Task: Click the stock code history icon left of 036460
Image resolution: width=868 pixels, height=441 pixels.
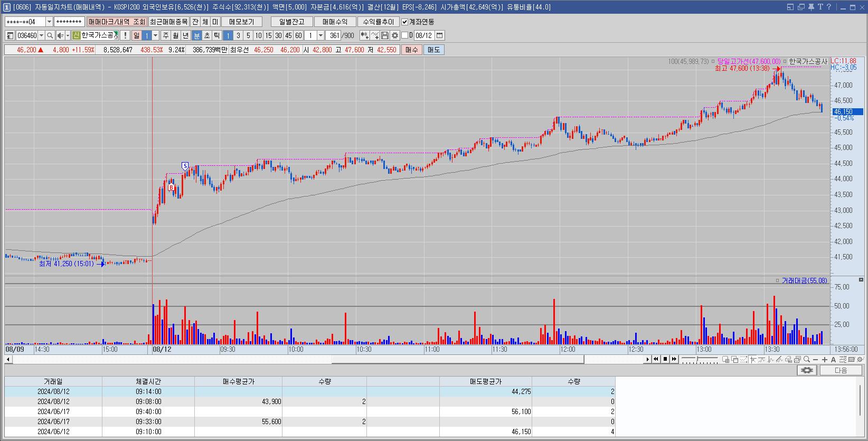Action: pos(10,35)
